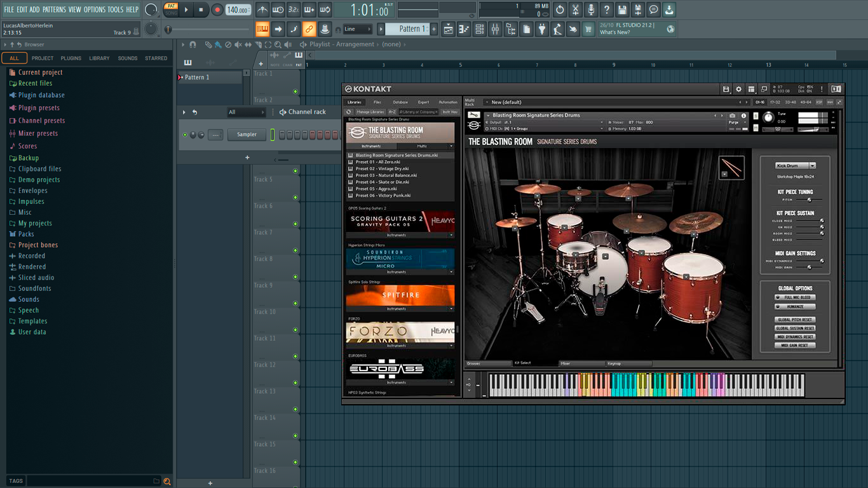
Task: Toggle the Sampler channel green LED
Action: coord(185,135)
